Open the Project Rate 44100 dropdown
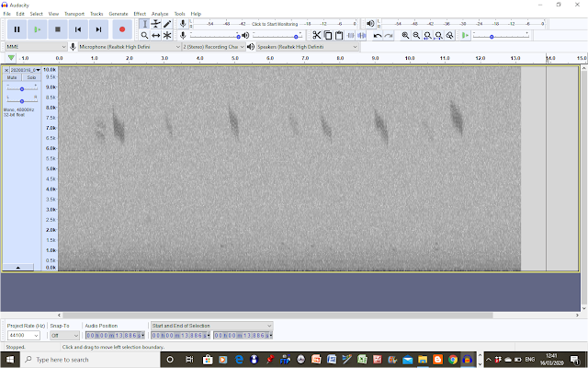 pos(24,335)
